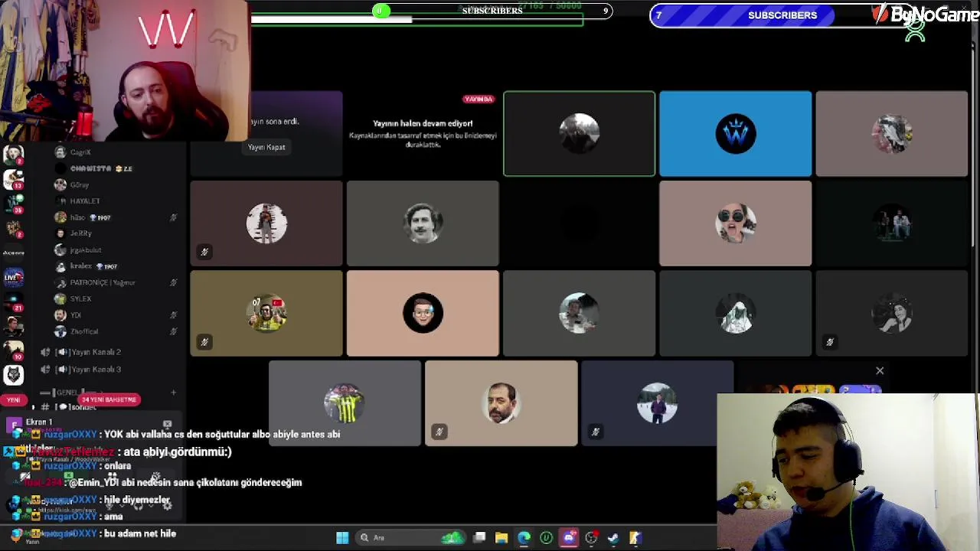
Task: Click the Ara taskbar search box
Action: tap(410, 538)
